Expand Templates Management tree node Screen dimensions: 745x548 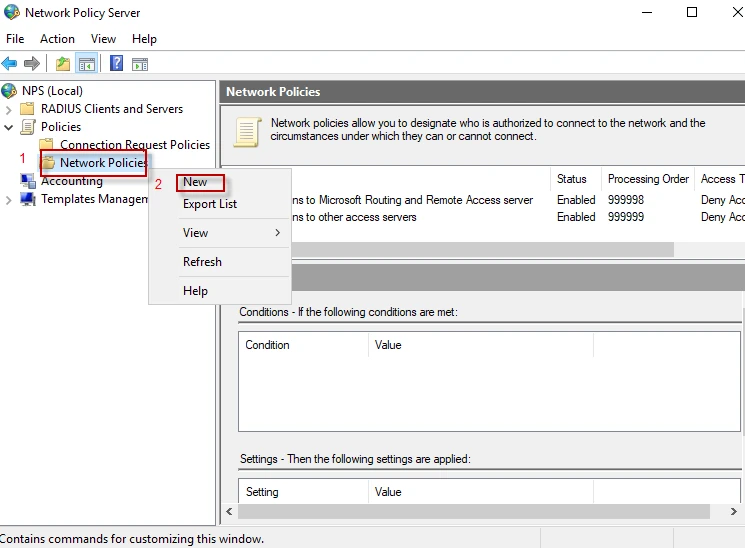tap(10, 199)
